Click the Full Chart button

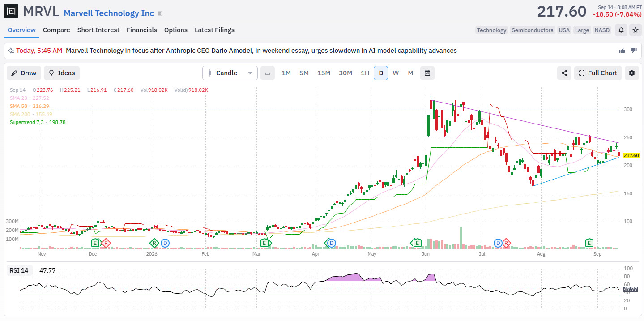598,73
